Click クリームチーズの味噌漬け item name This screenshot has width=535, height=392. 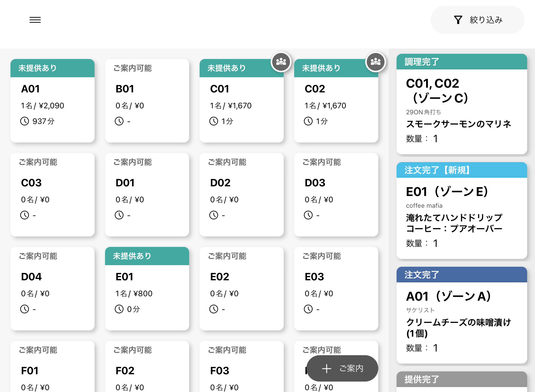pos(458,328)
